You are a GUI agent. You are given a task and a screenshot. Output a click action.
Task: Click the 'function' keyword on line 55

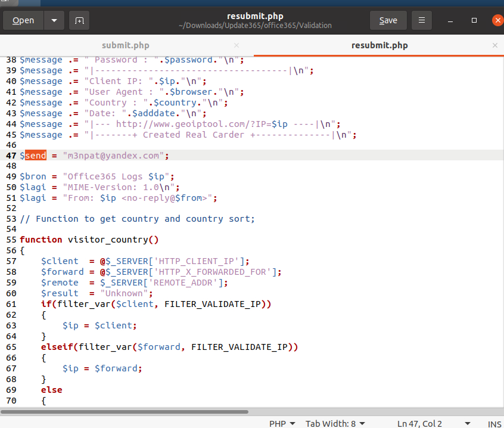pos(41,240)
